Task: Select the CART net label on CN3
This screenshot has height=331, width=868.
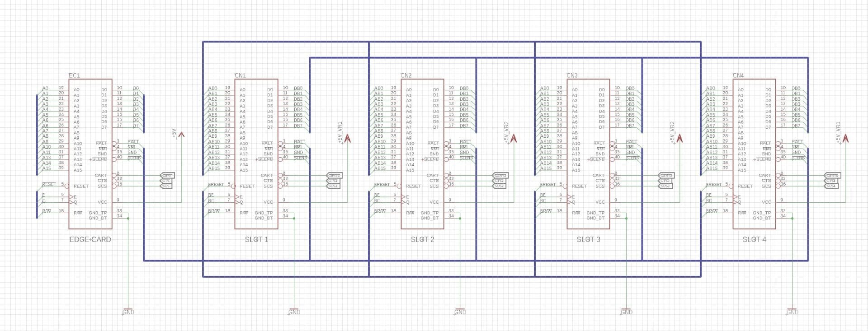Action: 666,175
